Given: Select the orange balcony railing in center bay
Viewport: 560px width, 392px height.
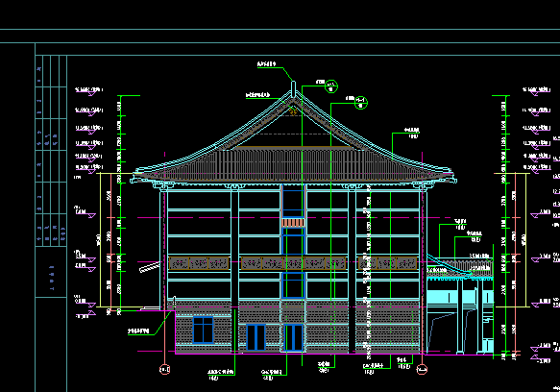Looking at the screenshot, I should click(293, 223).
